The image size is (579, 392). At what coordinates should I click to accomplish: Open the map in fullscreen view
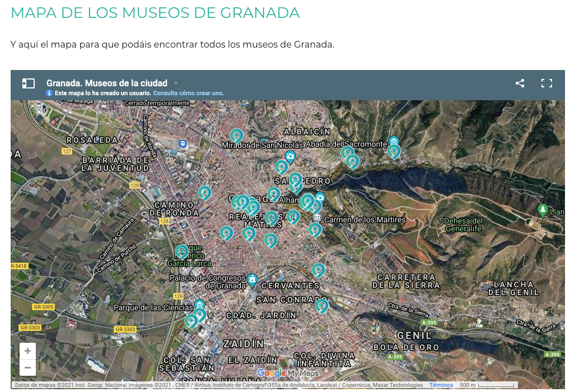coord(547,83)
